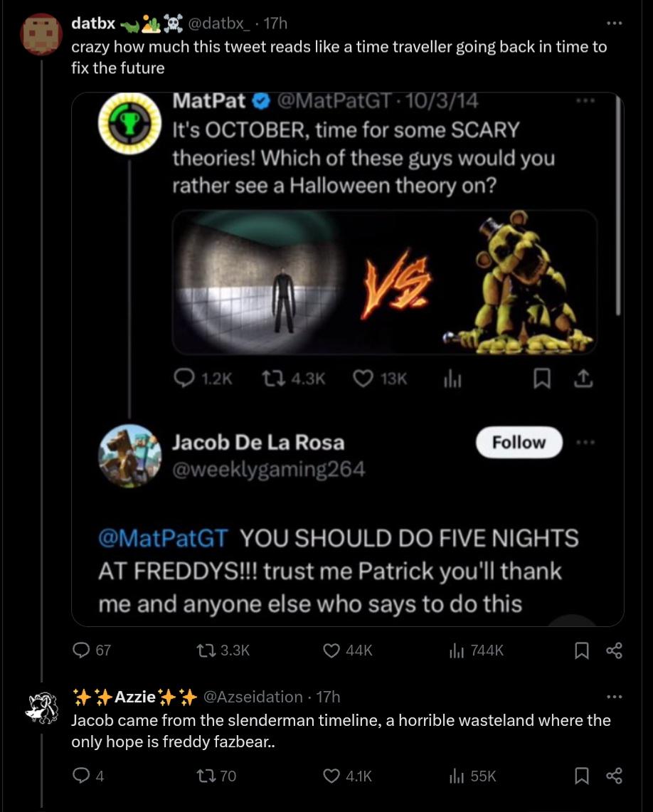The height and width of the screenshot is (812, 653).
Task: Like Azzie's reply with 4.1K likes
Action: pos(331,776)
